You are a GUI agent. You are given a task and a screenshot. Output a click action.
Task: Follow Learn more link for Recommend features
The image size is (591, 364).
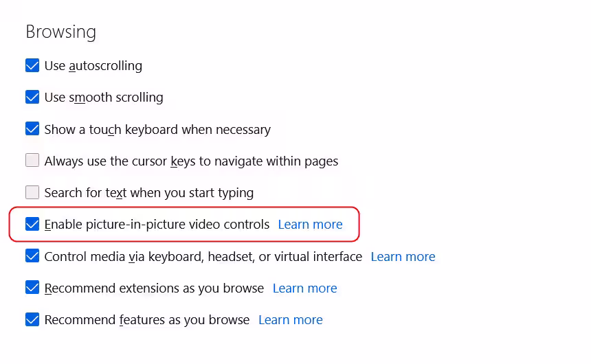[x=290, y=319]
